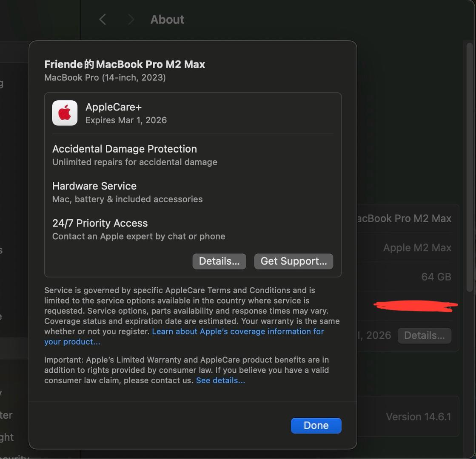Go forward with the right chevron
This screenshot has height=459, width=476.
point(131,20)
